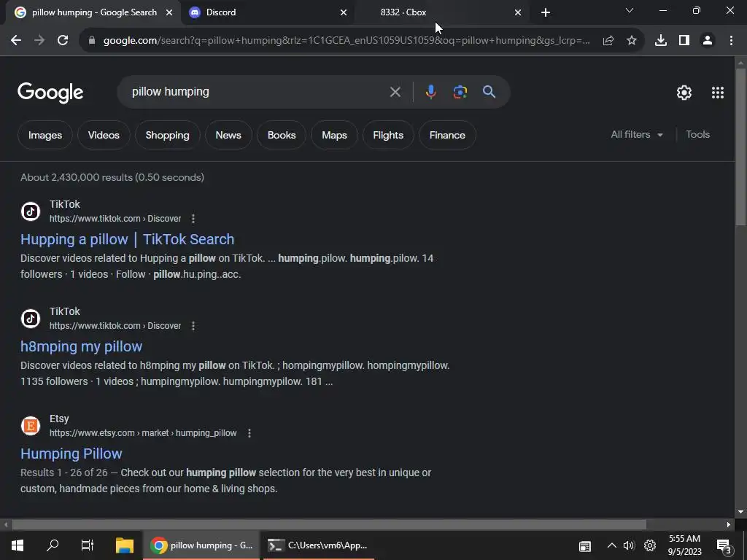
Task: Open the h8mping my pillow result link
Action: pyautogui.click(x=81, y=346)
